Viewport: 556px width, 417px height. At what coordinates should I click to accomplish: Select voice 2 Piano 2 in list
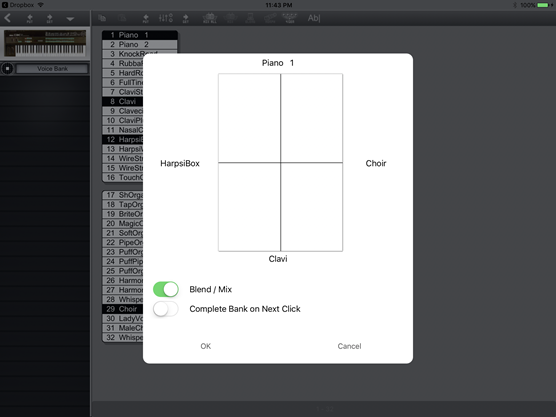pyautogui.click(x=140, y=44)
